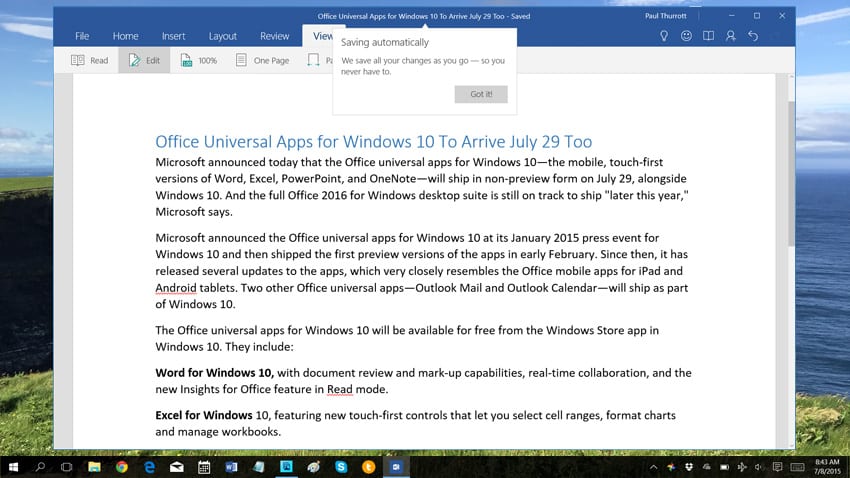Viewport: 850px width, 478px height.
Task: Open the Action Center notifications icon
Action: [x=777, y=467]
